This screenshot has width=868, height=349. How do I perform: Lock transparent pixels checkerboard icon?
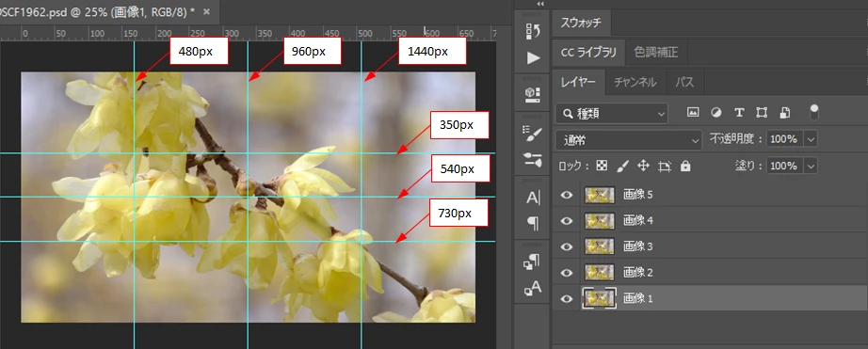tap(603, 166)
